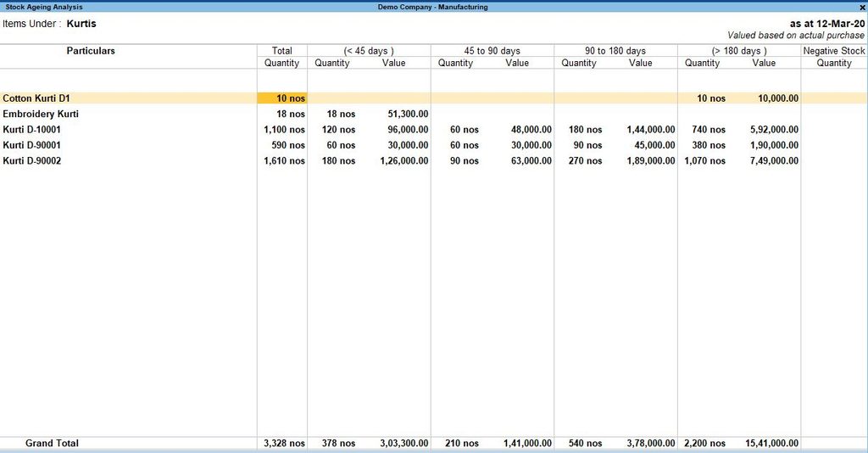
Task: Click Kurti D-90002 value 7,49,000.00
Action: pos(775,160)
